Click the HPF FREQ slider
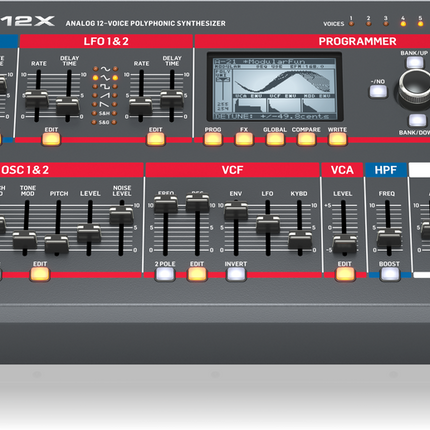The width and height of the screenshot is (430, 430). click(389, 237)
